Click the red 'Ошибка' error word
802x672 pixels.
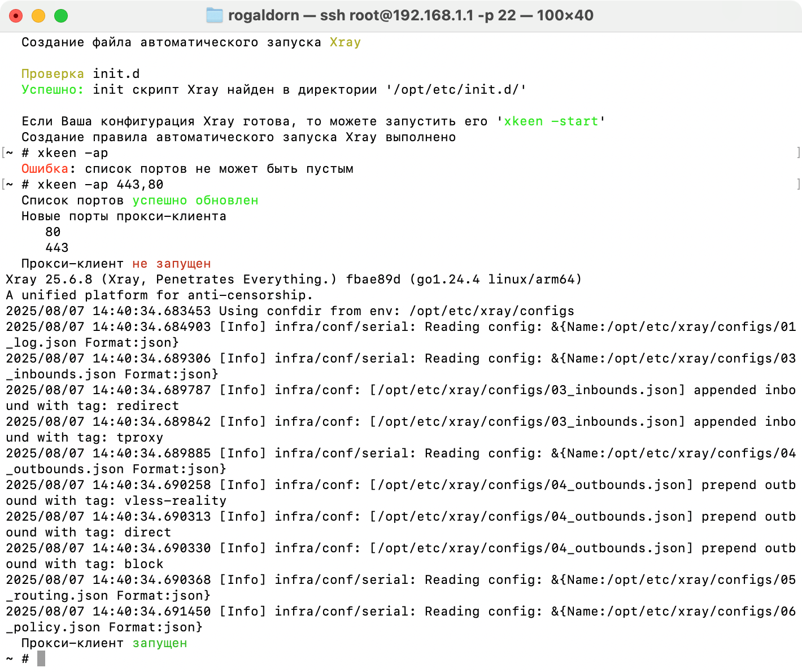coord(45,169)
